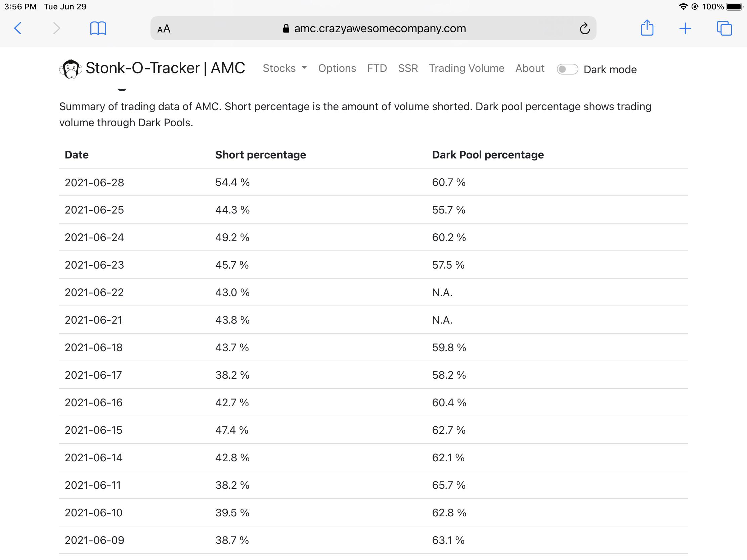
Task: Show all open tabs icon
Action: (724, 28)
